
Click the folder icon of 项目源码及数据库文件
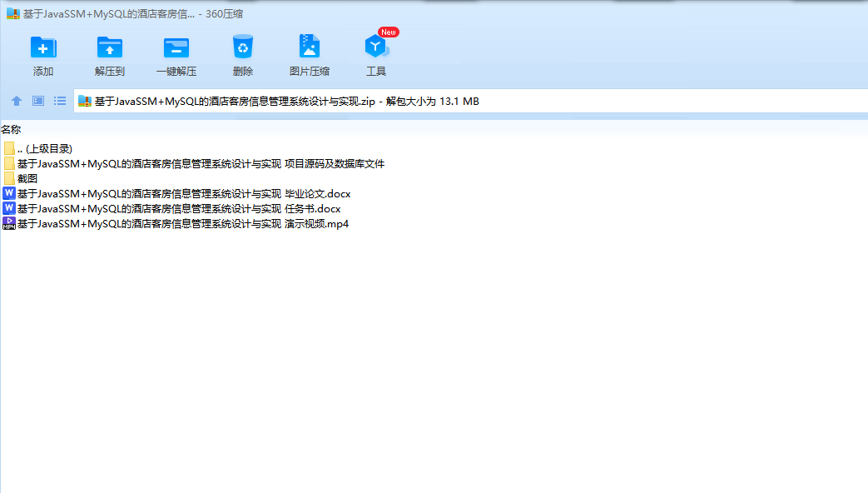click(x=9, y=163)
